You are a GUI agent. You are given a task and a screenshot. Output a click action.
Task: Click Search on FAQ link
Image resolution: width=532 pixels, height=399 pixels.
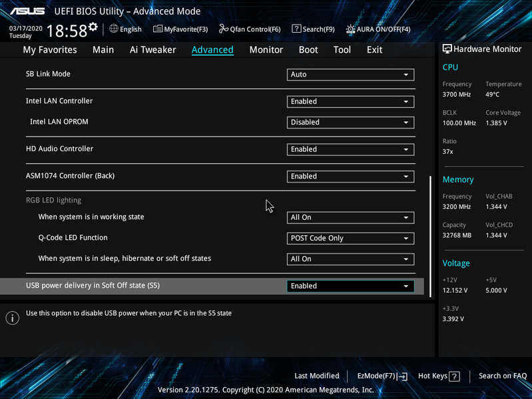tap(503, 376)
